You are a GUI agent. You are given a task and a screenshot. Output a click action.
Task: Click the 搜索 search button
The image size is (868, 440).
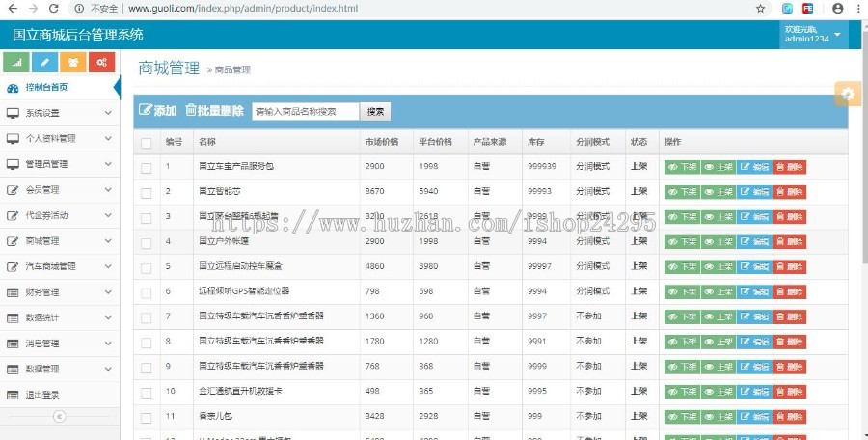(x=375, y=111)
